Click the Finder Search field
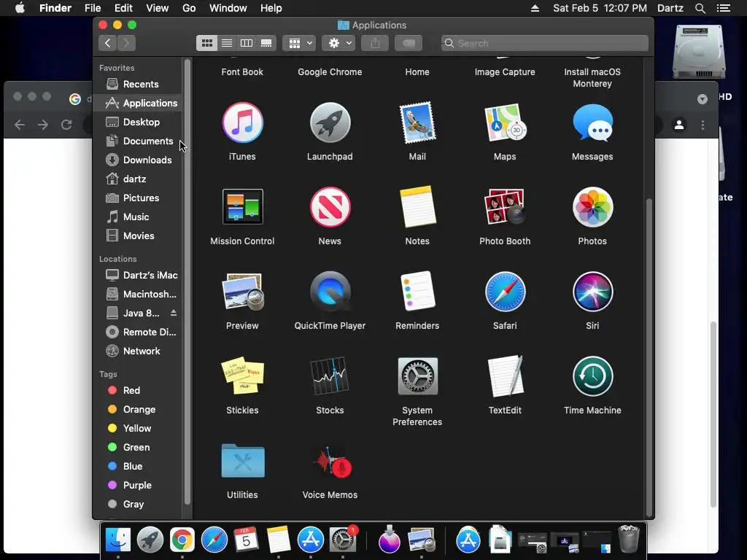 point(544,43)
